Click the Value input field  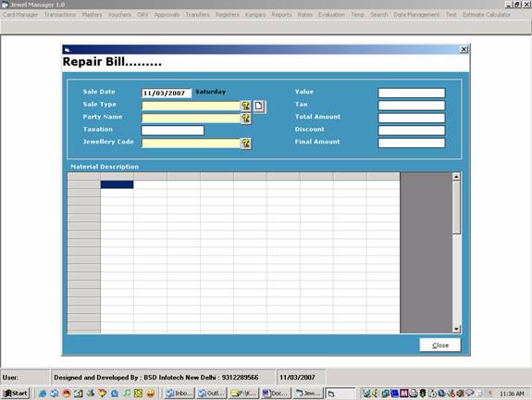click(x=411, y=93)
